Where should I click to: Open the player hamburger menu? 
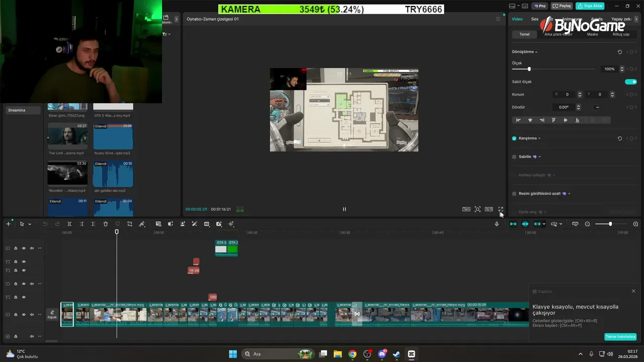[498, 19]
